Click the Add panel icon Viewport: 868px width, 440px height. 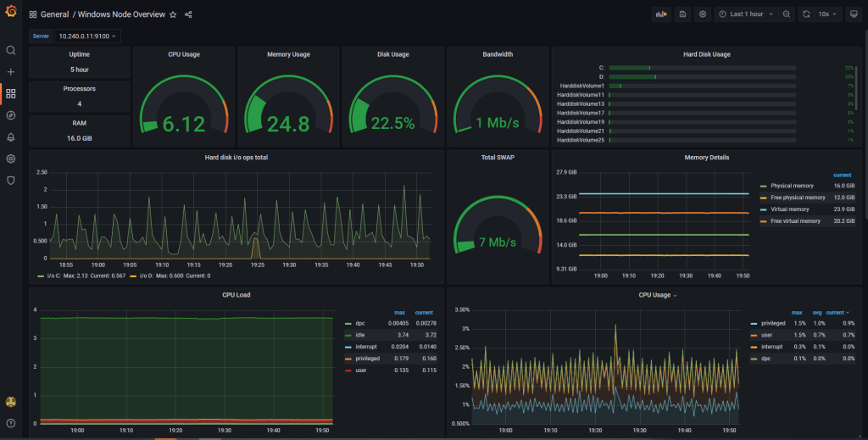[661, 14]
